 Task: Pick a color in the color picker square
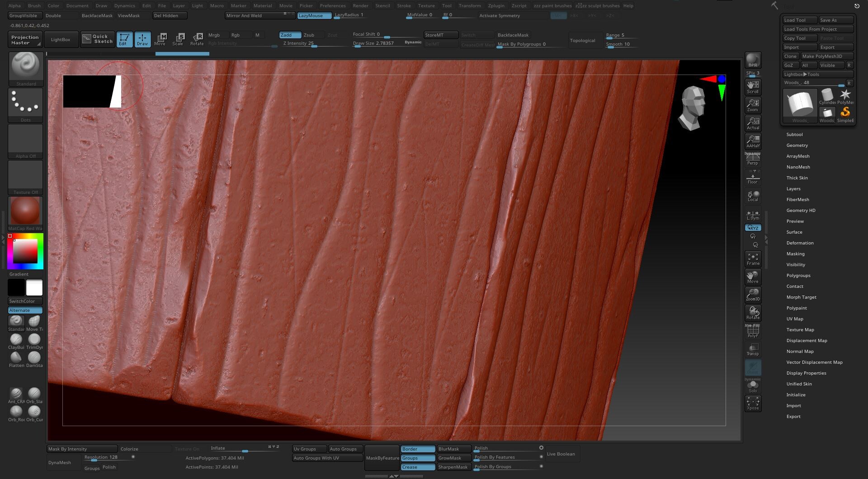[x=25, y=251]
